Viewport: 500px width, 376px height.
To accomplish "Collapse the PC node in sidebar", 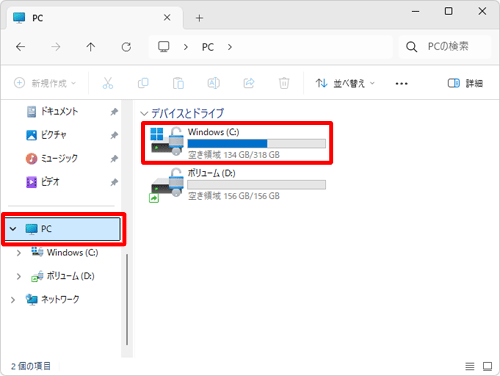I will [13, 229].
